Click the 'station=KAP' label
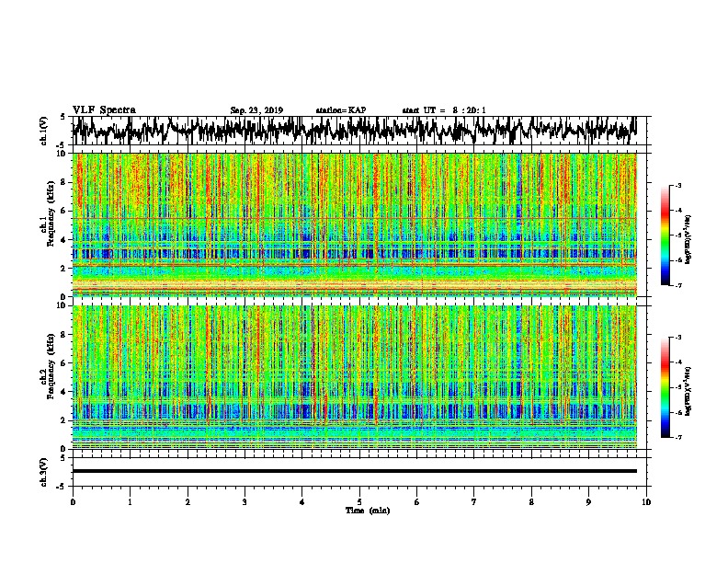The height and width of the screenshot is (563, 728). 341,110
